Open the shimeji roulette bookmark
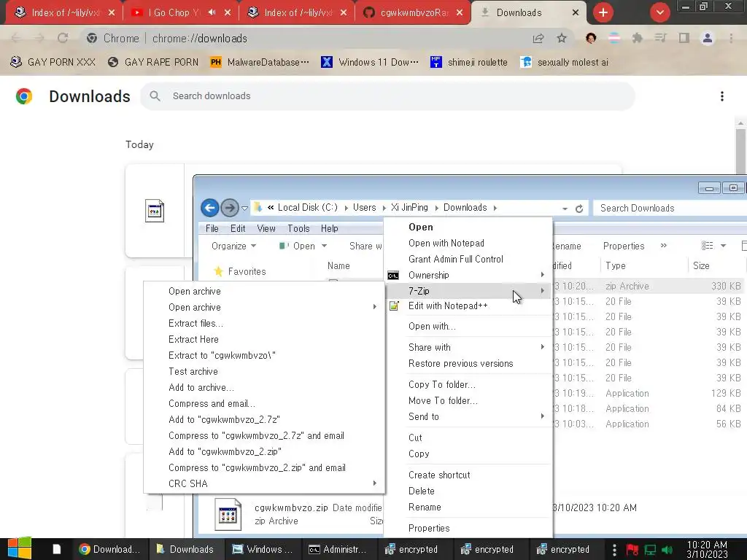 pos(469,63)
